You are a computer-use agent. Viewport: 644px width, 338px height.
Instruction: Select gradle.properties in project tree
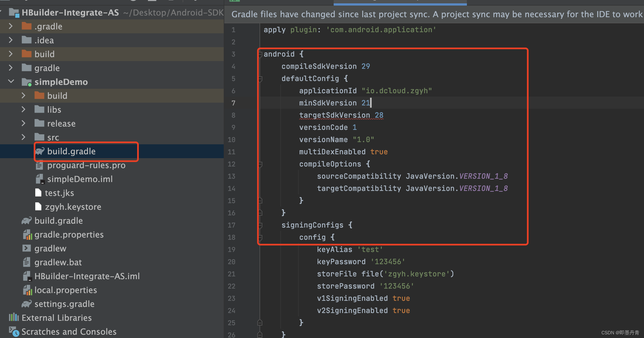(x=69, y=234)
